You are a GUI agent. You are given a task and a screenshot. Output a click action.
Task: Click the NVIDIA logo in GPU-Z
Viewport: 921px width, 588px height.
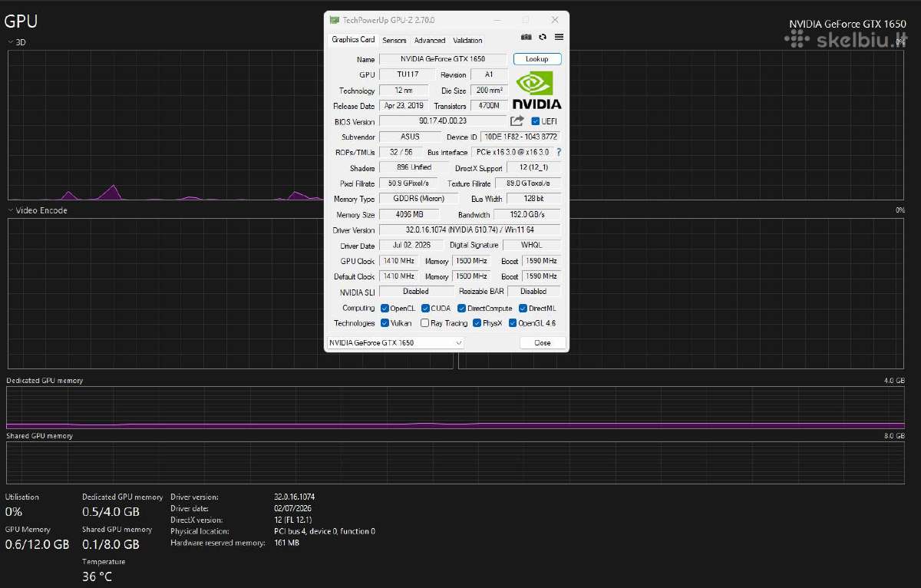pos(537,90)
